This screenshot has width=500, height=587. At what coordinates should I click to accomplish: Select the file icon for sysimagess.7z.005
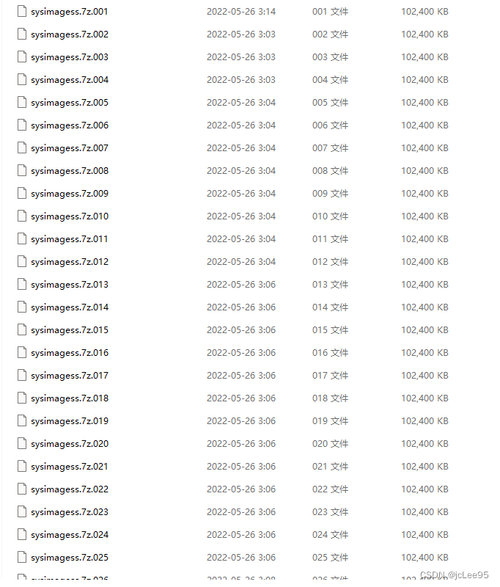(22, 103)
